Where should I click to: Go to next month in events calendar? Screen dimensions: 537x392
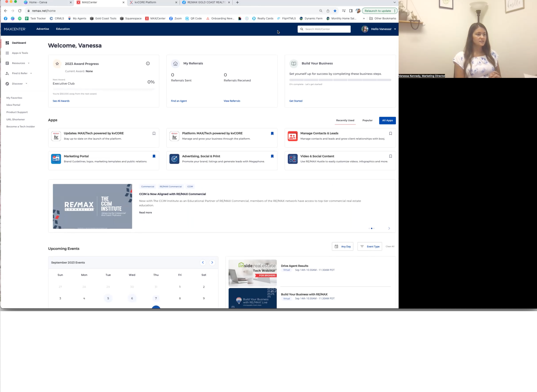(212, 262)
